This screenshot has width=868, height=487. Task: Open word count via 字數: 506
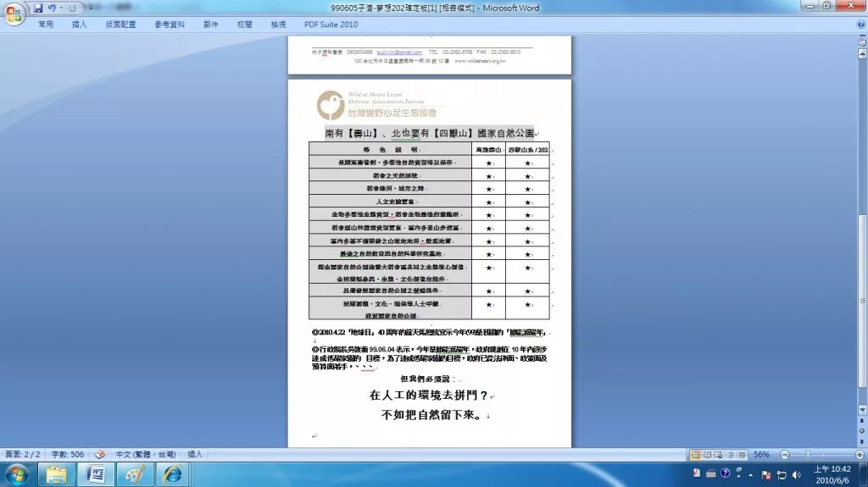[68, 454]
